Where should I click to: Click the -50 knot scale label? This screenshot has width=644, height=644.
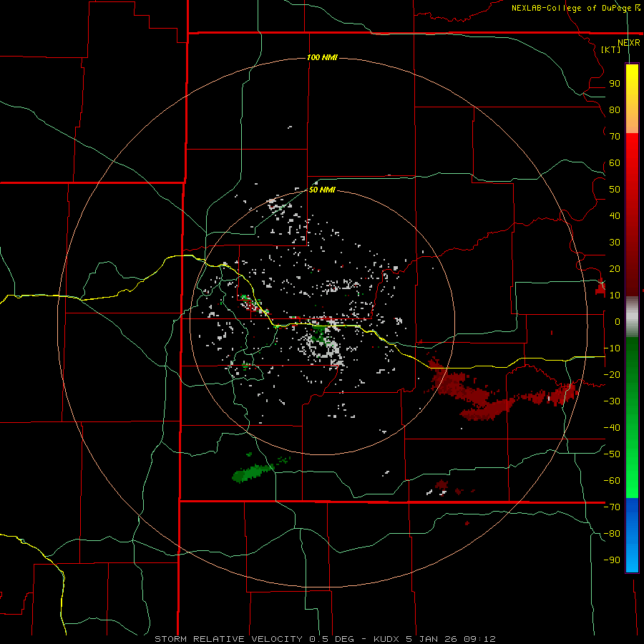(612, 454)
